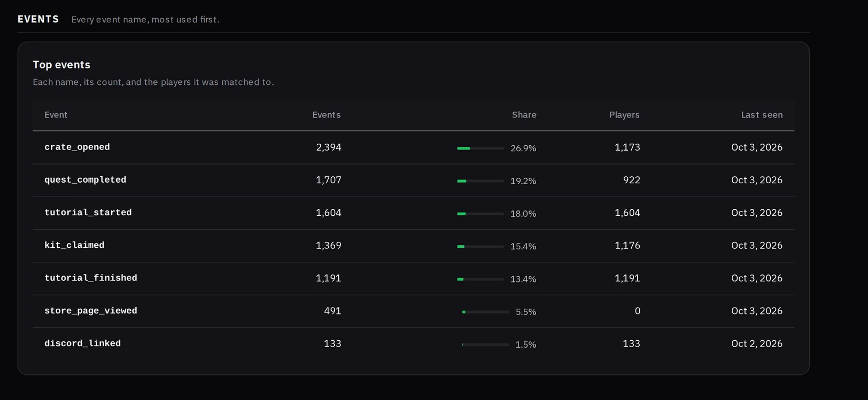Click the Last seen column header
The width and height of the screenshot is (868, 400).
tap(762, 115)
